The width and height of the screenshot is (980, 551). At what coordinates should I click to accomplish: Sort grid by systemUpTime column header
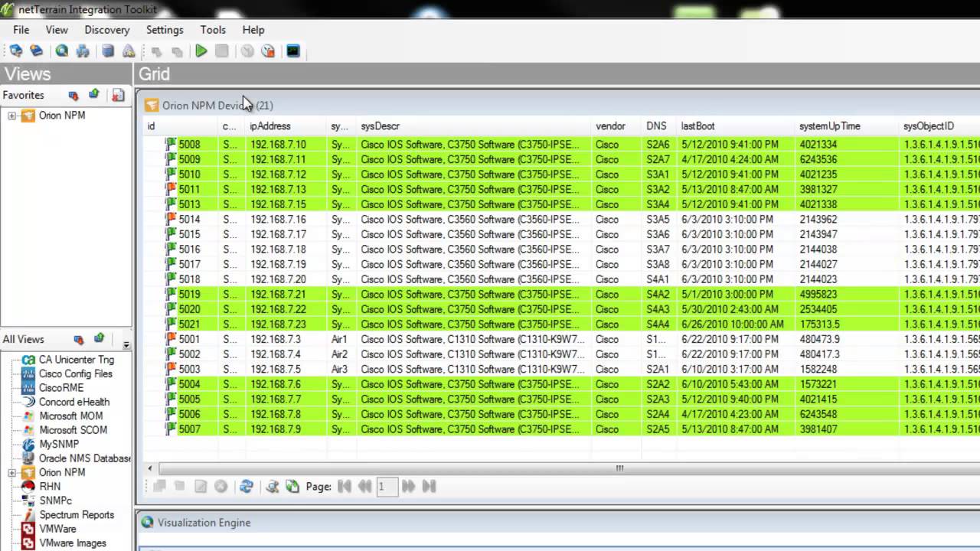pos(830,126)
